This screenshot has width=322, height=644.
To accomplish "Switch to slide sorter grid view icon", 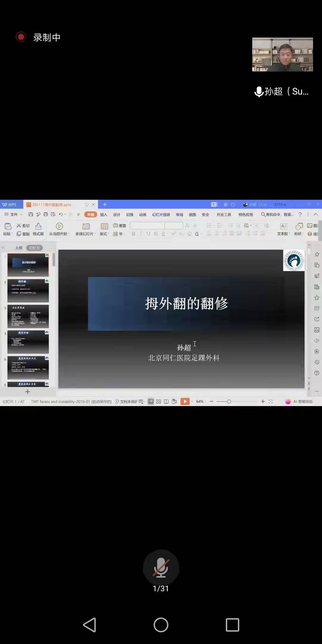I will (159, 402).
